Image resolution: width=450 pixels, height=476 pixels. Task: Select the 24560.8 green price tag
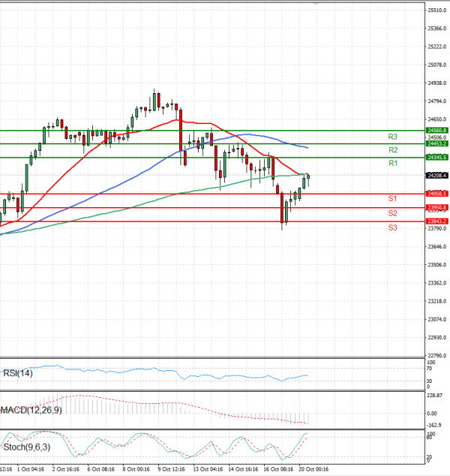coord(436,130)
